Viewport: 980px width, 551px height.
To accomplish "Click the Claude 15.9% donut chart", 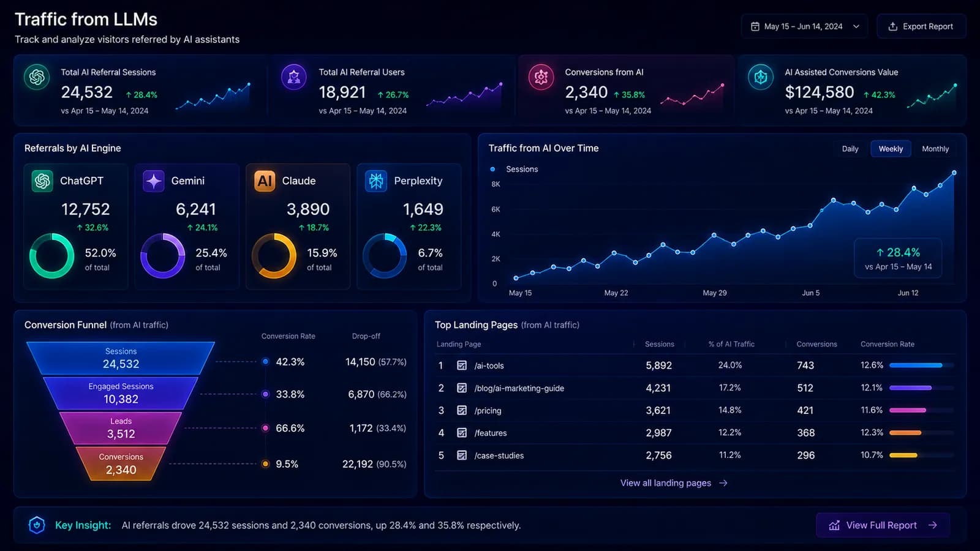I will pos(274,256).
